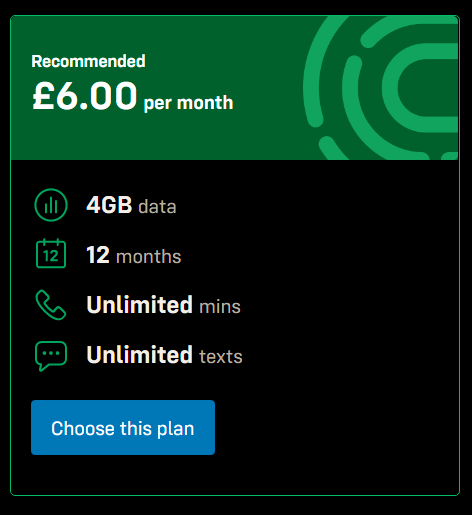The image size is (472, 515).
Task: Click the 12-month calendar icon
Action: click(x=51, y=253)
